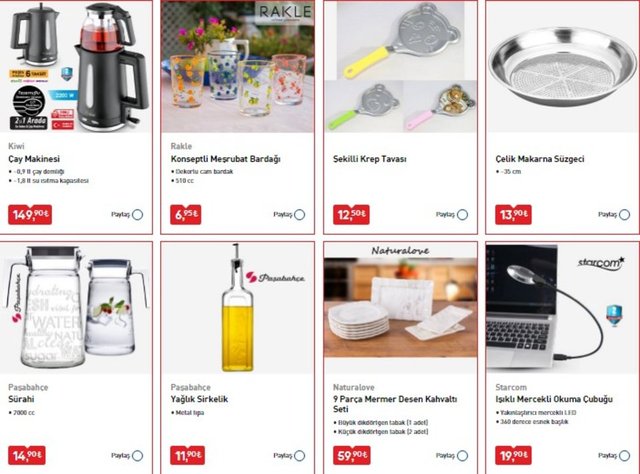
Task: Select Paylaş circle for Çelik Makarna Süzgeci
Action: point(624,215)
